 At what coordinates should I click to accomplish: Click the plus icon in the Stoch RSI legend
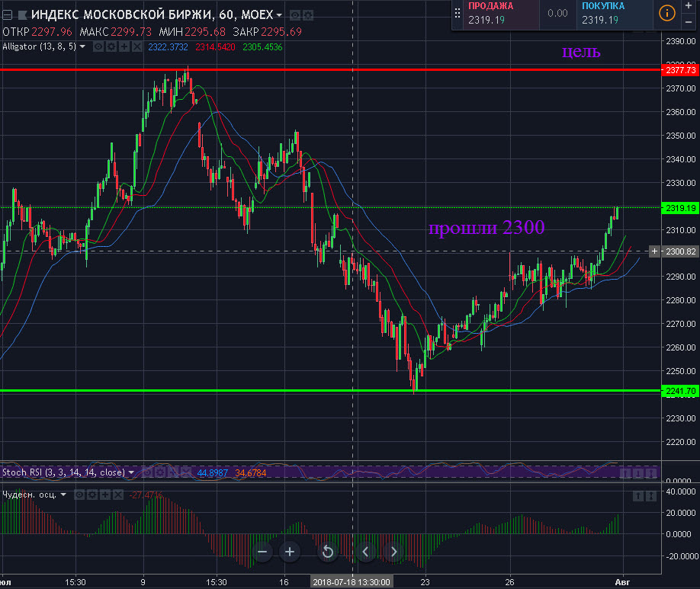pos(173,472)
